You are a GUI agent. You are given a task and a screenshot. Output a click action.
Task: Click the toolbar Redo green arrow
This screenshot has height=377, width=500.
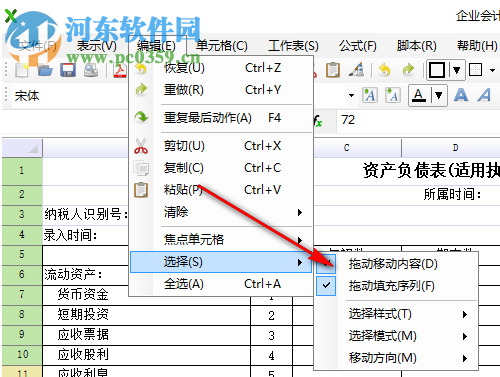coord(408,70)
